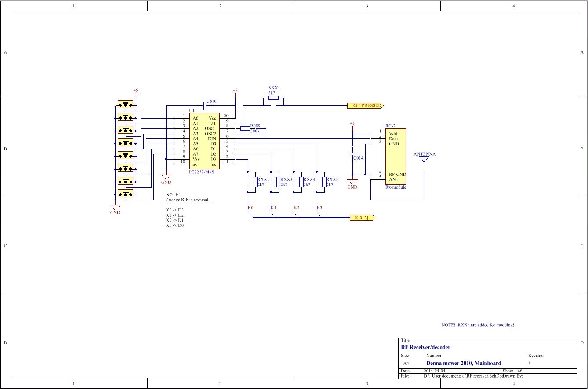
Task: Select the KEYPRESSED output port
Action: 365,105
